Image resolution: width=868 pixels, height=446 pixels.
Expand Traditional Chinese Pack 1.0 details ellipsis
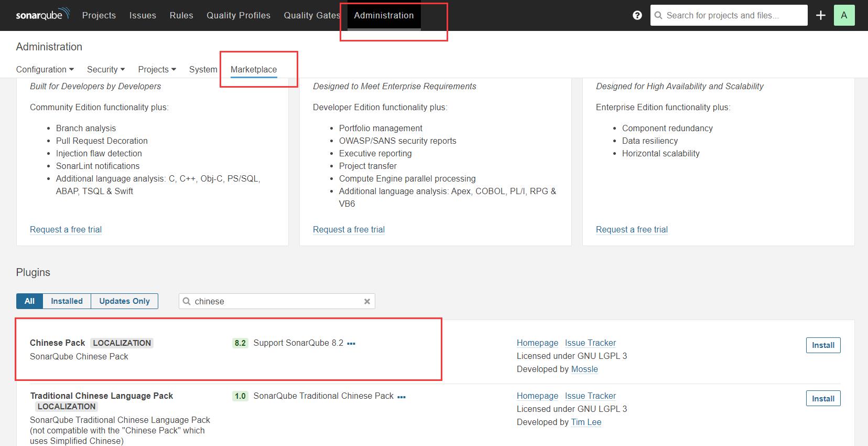tap(402, 397)
